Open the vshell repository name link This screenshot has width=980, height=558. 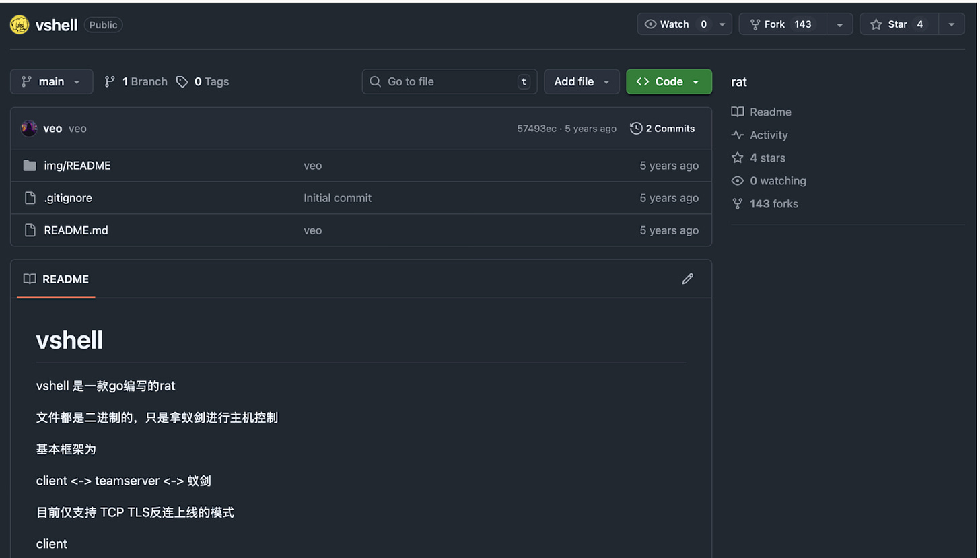pos(57,25)
